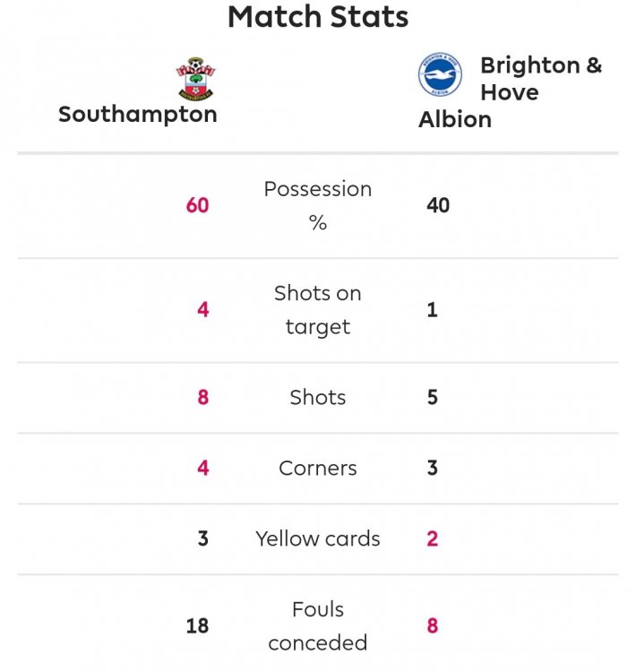
Task: Click the Fouls conceded label
Action: (x=318, y=625)
